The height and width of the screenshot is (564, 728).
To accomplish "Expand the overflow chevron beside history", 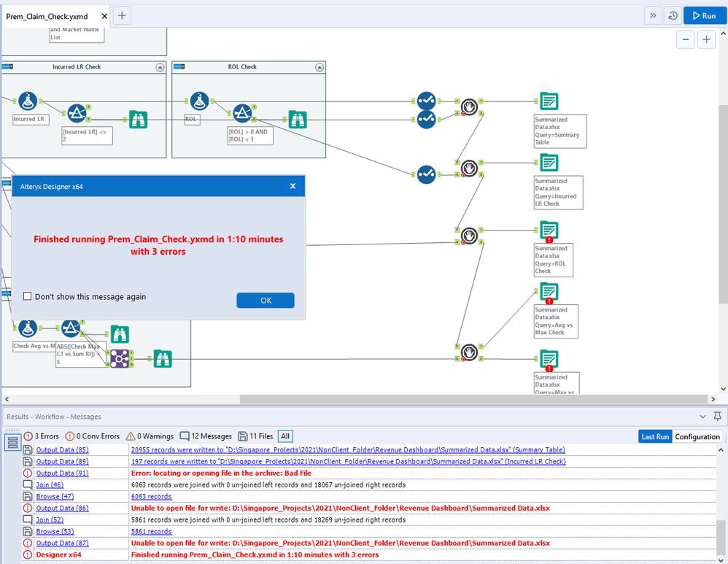I will click(x=653, y=16).
